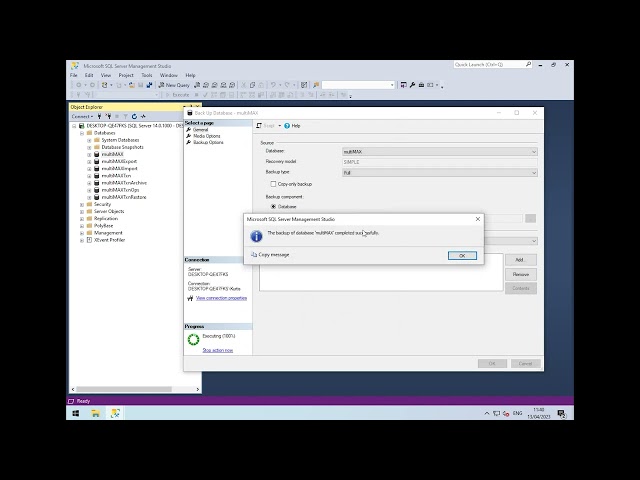This screenshot has height=480, width=640.
Task: Select the Database radio button
Action: tap(273, 207)
